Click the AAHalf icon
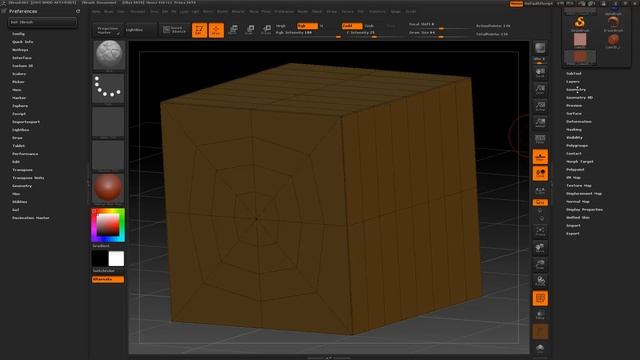The width and height of the screenshot is (640, 360). pyautogui.click(x=540, y=122)
